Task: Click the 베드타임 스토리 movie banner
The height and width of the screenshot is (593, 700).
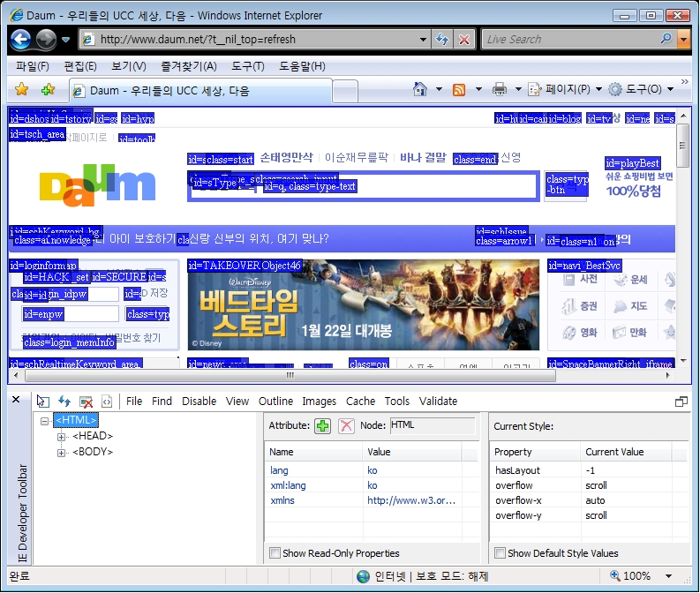Action: pyautogui.click(x=364, y=304)
